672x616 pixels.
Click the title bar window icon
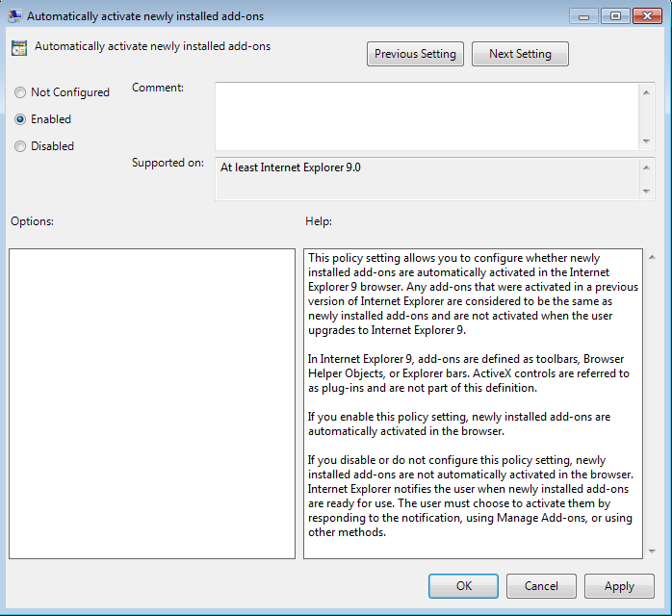tap(15, 16)
